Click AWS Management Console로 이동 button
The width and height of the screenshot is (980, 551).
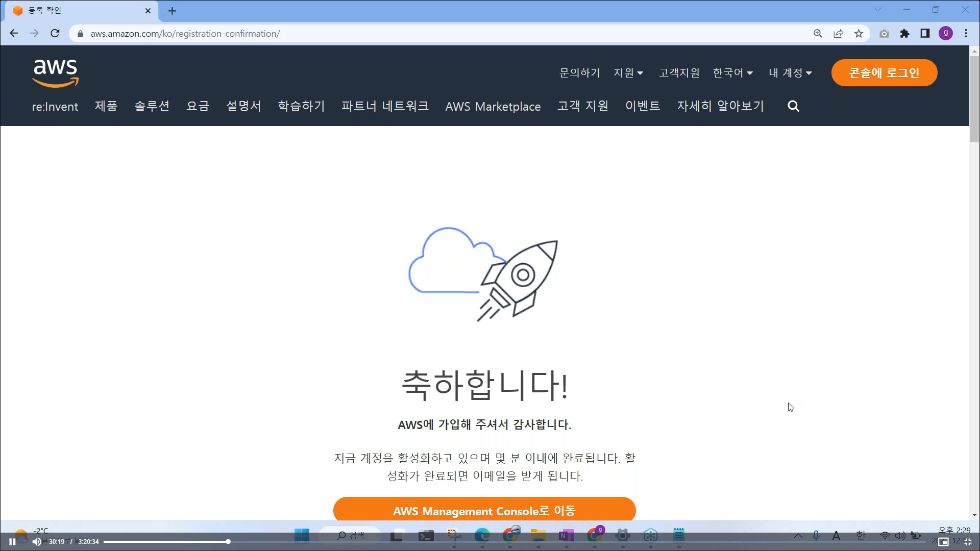point(484,511)
